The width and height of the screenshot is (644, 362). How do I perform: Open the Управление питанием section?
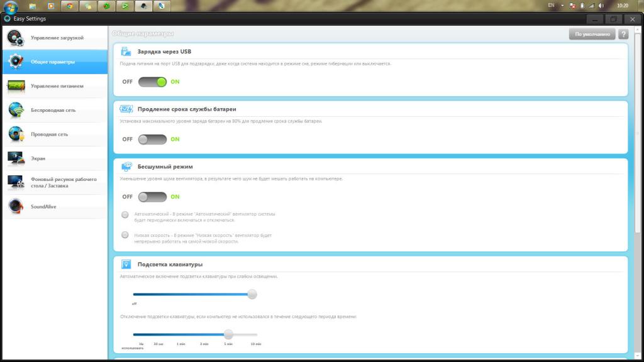[55, 86]
